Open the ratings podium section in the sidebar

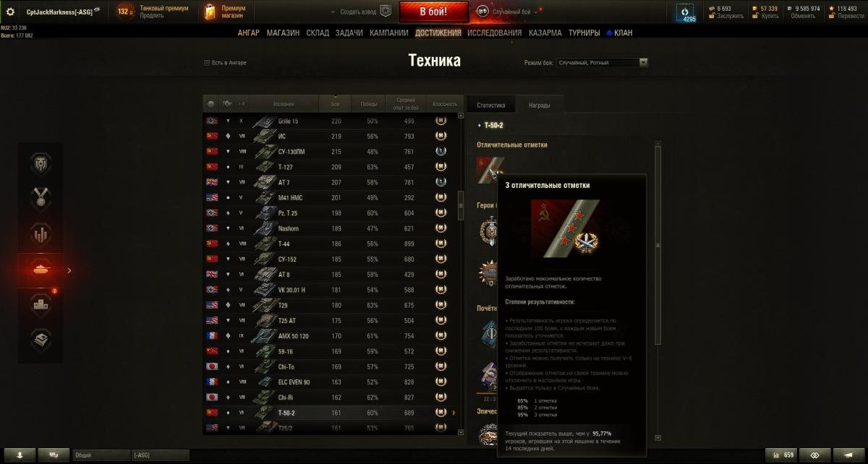coord(41,304)
